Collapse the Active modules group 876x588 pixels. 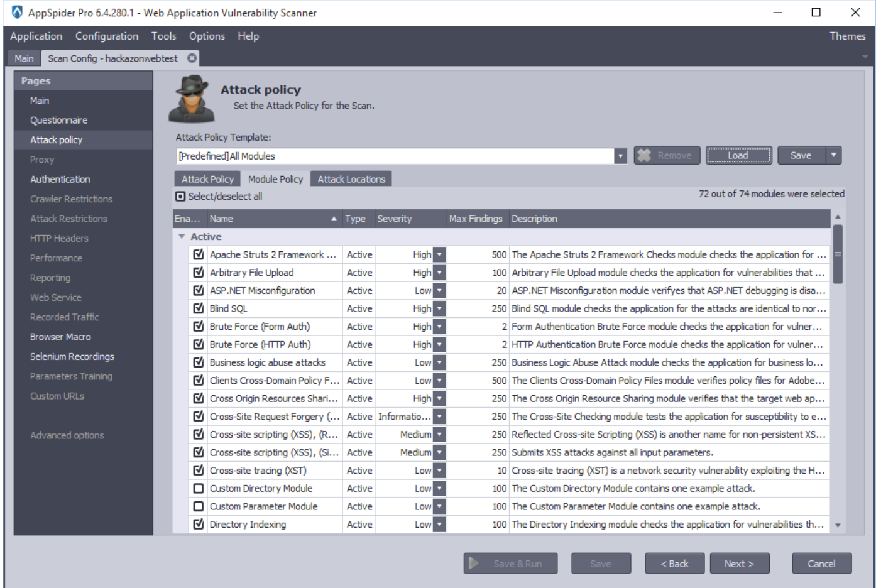click(x=182, y=237)
